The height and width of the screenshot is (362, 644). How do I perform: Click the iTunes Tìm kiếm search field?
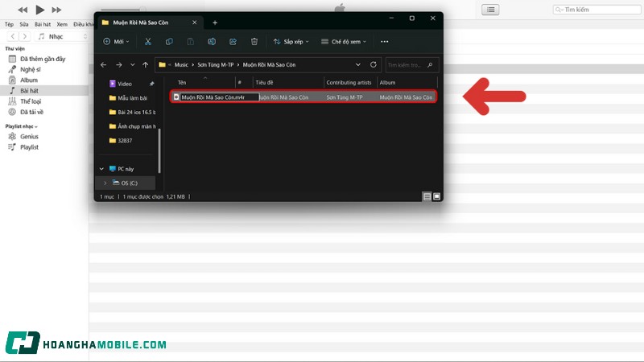(597, 10)
